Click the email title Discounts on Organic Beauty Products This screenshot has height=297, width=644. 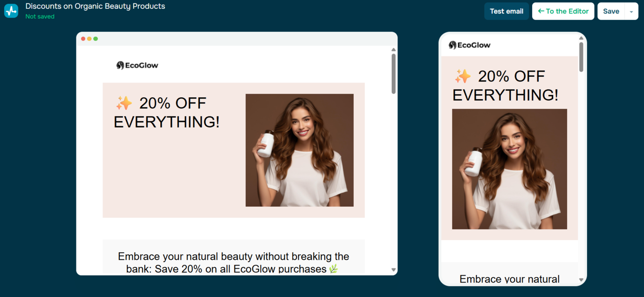pos(95,6)
